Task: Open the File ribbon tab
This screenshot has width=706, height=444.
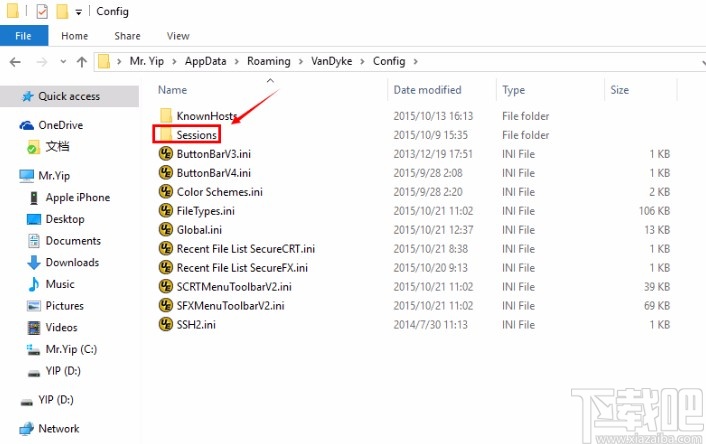Action: tap(23, 36)
